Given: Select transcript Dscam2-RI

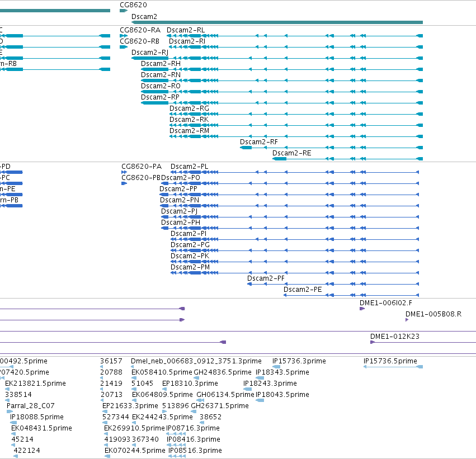Looking at the screenshot, I should [x=296, y=47].
